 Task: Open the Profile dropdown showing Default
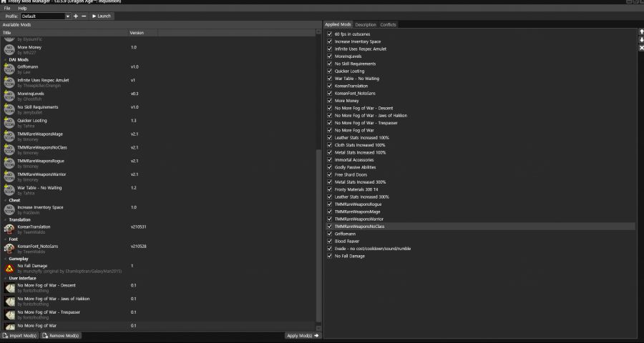pos(45,16)
